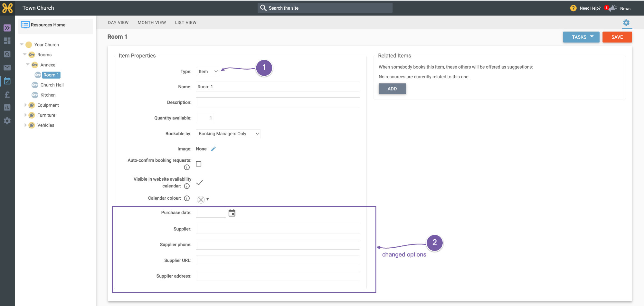Screen dimensions: 644x306
Task: Toggle Visible in website availability calendar checkmark
Action: click(x=199, y=182)
